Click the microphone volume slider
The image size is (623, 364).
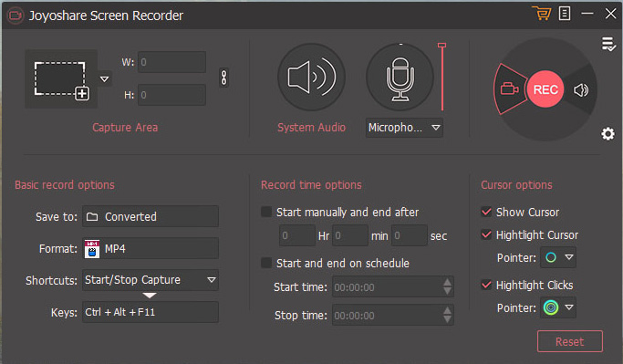(441, 77)
